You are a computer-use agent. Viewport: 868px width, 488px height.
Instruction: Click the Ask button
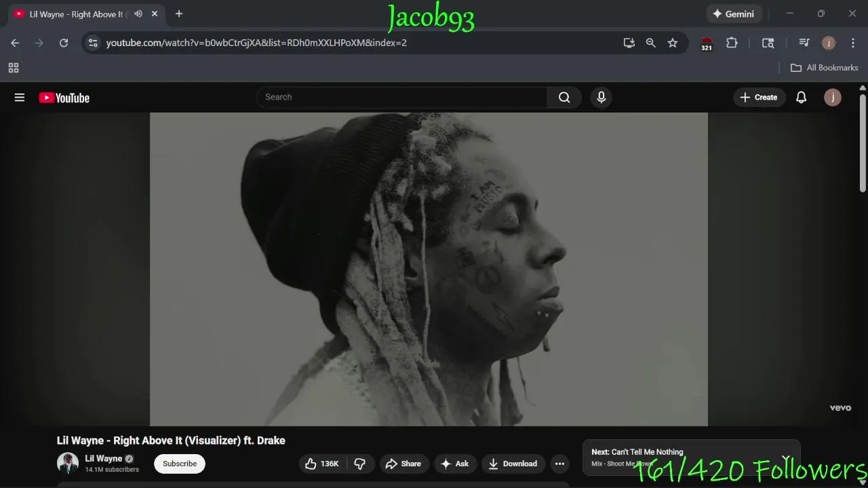[x=454, y=464]
